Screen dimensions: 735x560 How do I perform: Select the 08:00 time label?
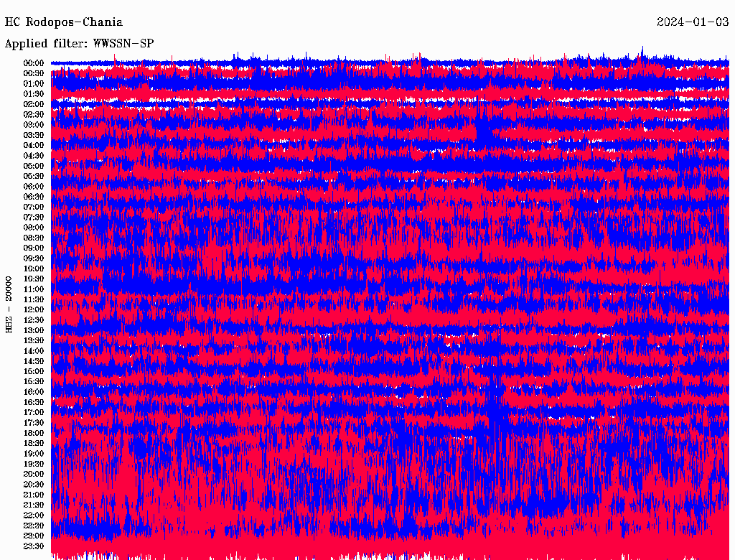pyautogui.click(x=34, y=228)
